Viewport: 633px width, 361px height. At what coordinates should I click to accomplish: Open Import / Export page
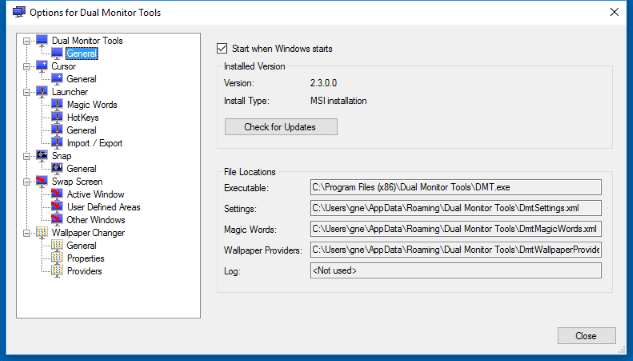coord(94,143)
